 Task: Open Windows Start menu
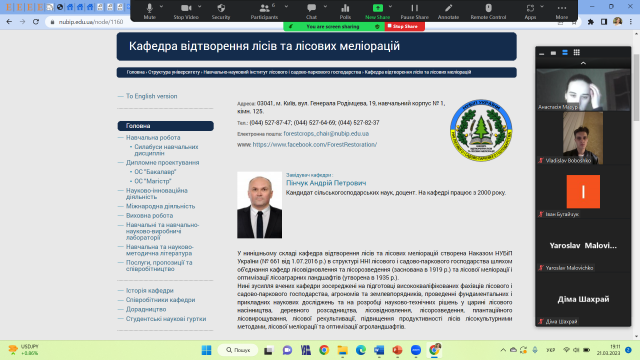pos(207,350)
